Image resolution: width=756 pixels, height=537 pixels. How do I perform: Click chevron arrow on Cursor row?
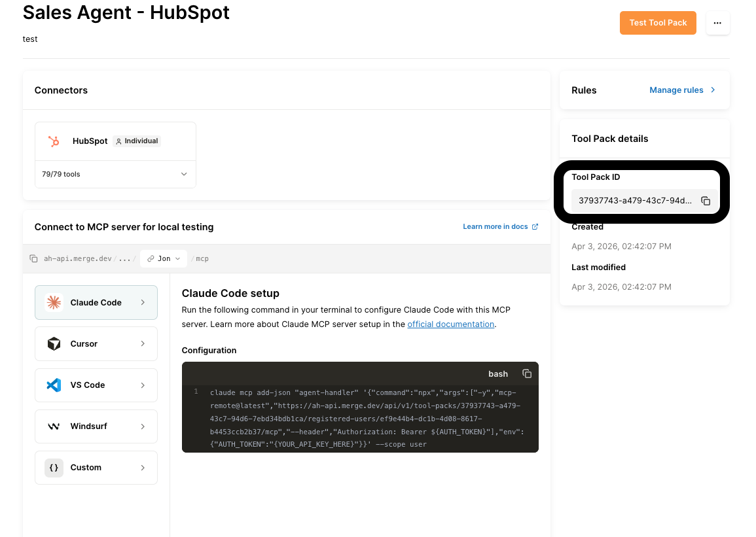143,344
